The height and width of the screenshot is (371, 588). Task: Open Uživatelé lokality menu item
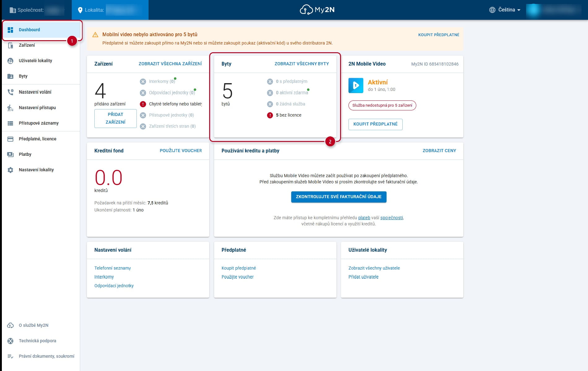tap(41, 61)
